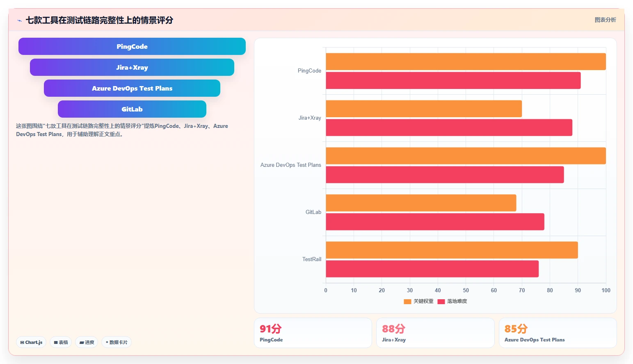Click the 数据卡片 tag chip
Viewport: 633px width, 364px height.
point(117,342)
